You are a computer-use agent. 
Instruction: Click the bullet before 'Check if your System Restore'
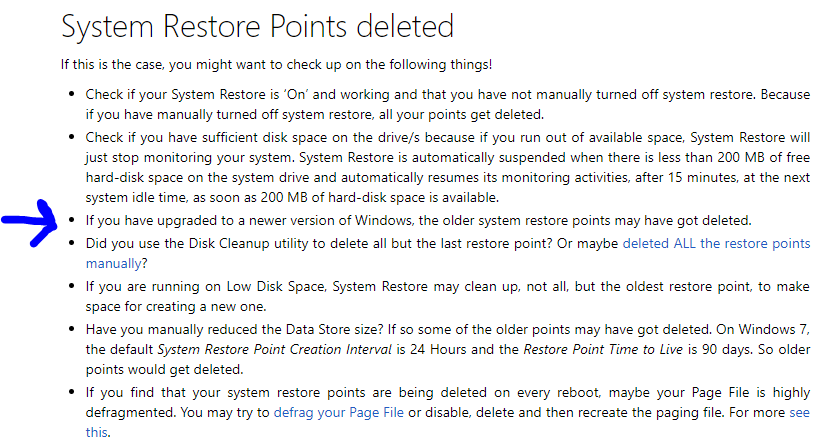pyautogui.click(x=71, y=94)
